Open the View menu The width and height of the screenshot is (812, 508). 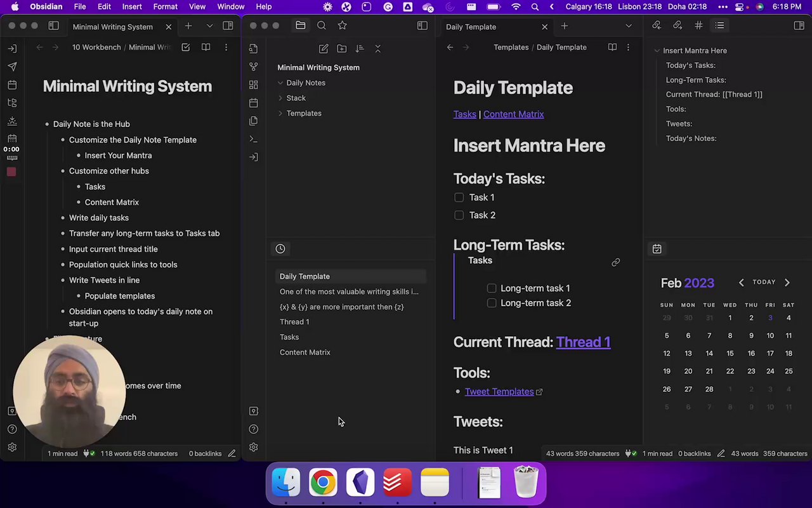click(197, 6)
